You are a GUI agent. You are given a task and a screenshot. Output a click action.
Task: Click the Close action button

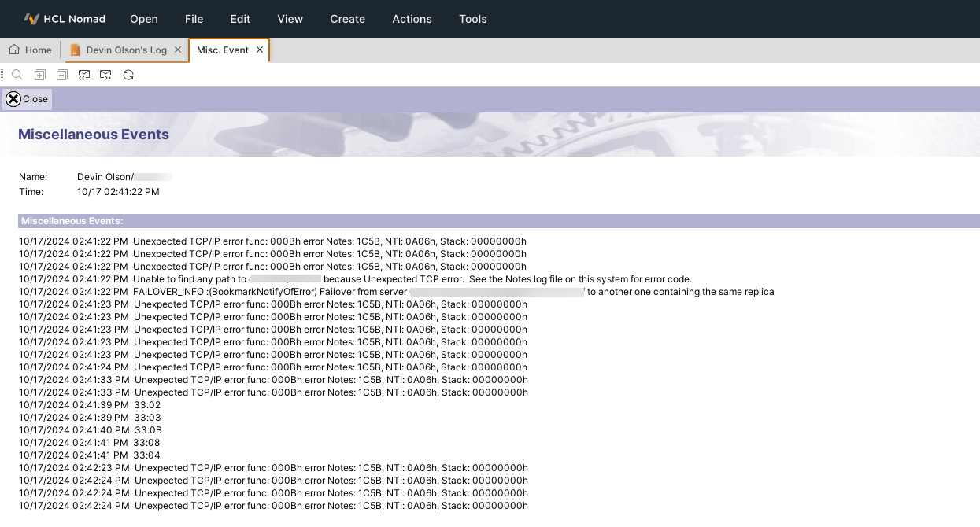28,99
